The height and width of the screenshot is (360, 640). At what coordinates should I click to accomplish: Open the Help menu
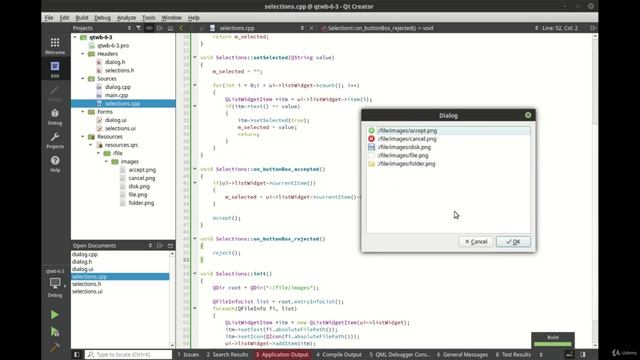(193, 18)
